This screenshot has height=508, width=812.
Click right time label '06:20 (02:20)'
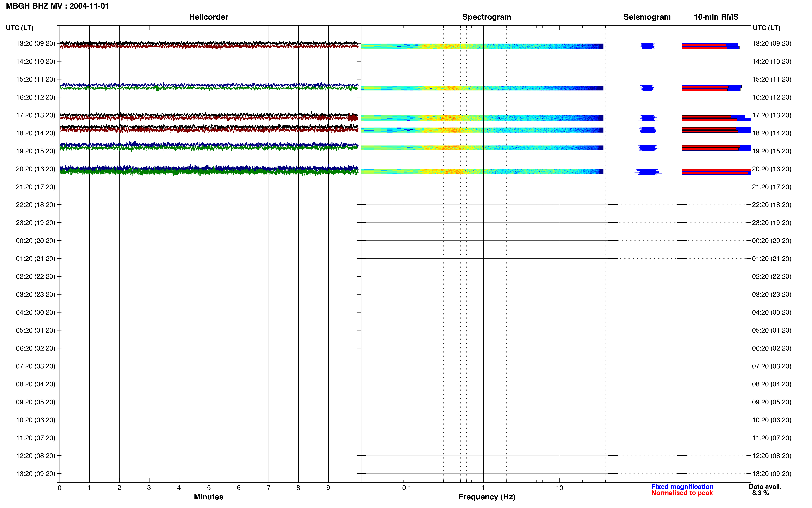772,348
